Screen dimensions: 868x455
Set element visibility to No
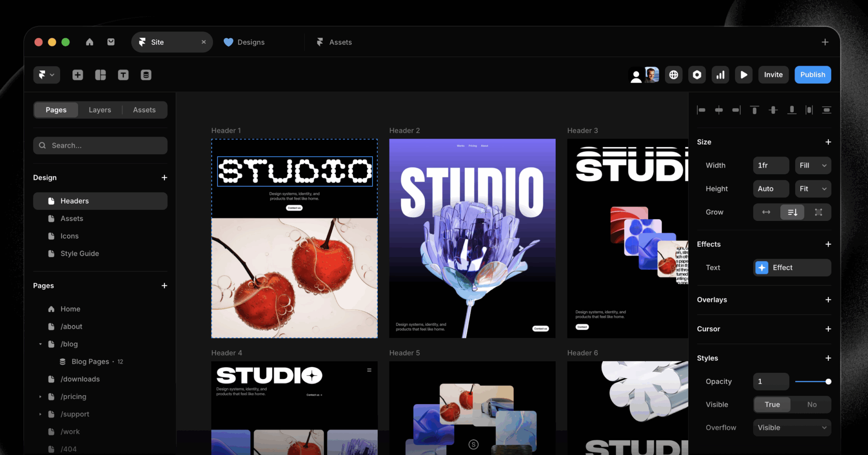point(812,404)
